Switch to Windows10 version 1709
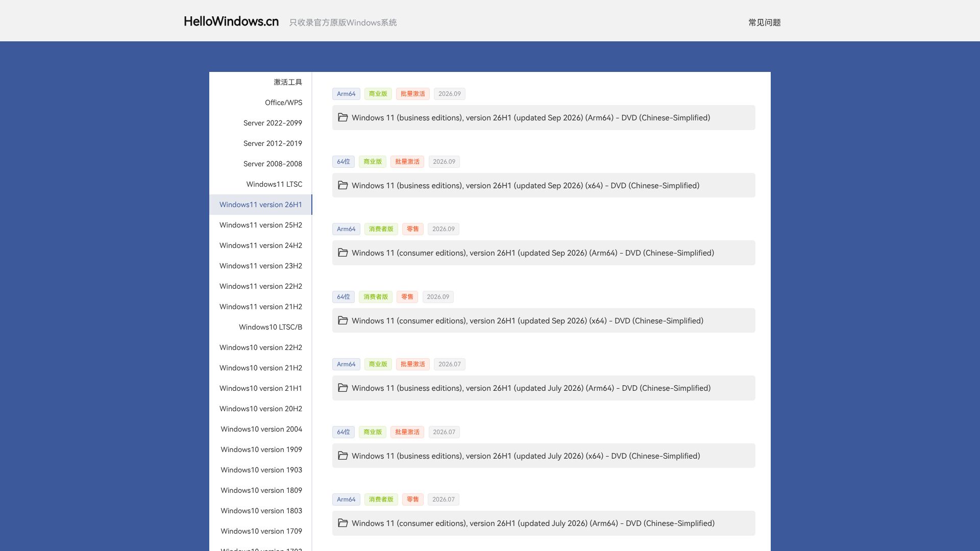 pos(260,531)
